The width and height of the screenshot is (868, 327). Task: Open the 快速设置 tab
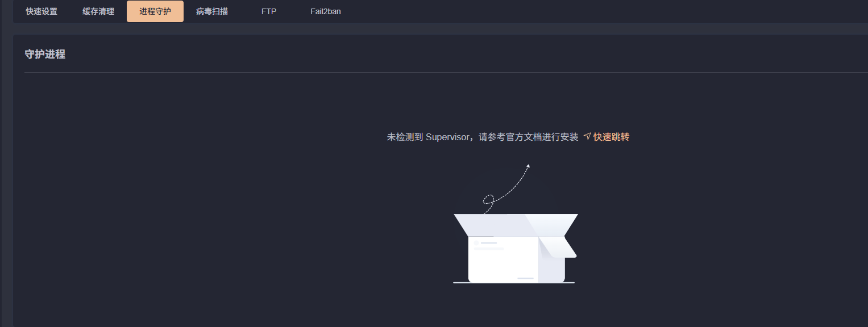point(41,11)
